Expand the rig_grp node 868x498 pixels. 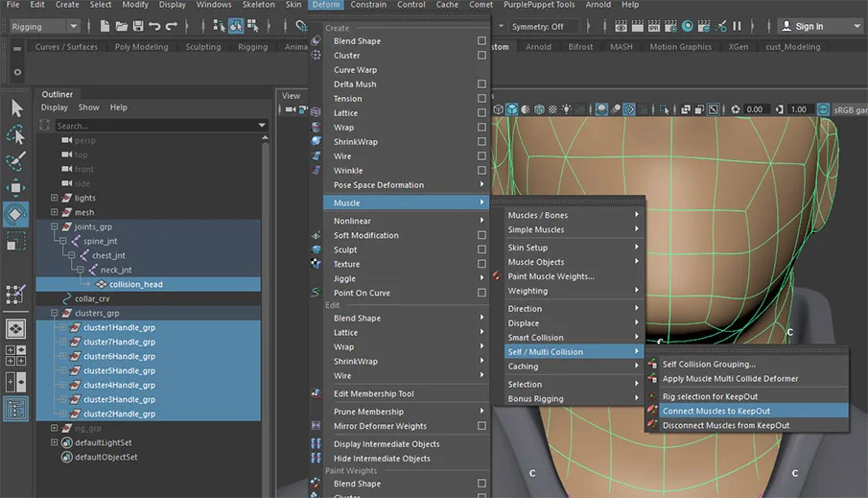click(x=55, y=428)
